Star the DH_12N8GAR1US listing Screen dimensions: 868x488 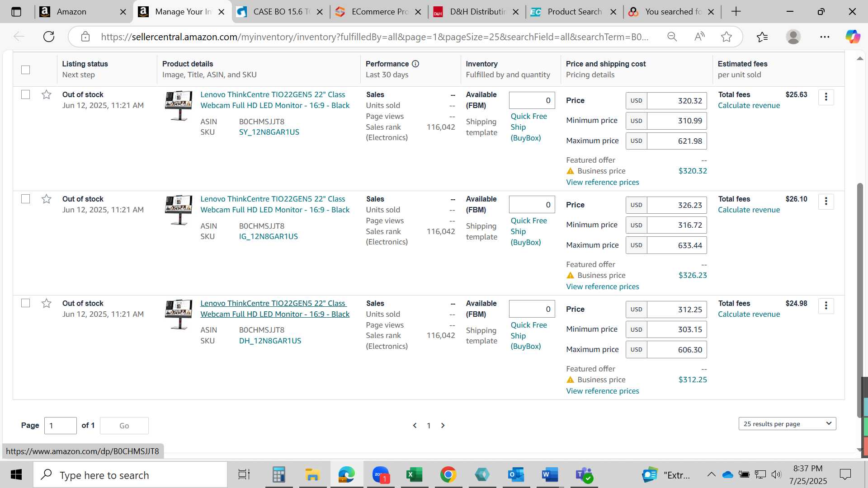[x=46, y=303]
